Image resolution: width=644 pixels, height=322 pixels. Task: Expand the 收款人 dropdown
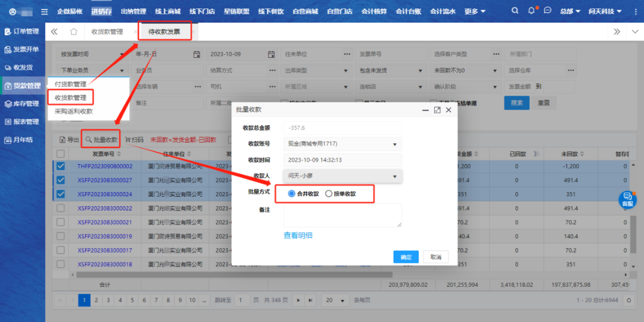coord(394,177)
